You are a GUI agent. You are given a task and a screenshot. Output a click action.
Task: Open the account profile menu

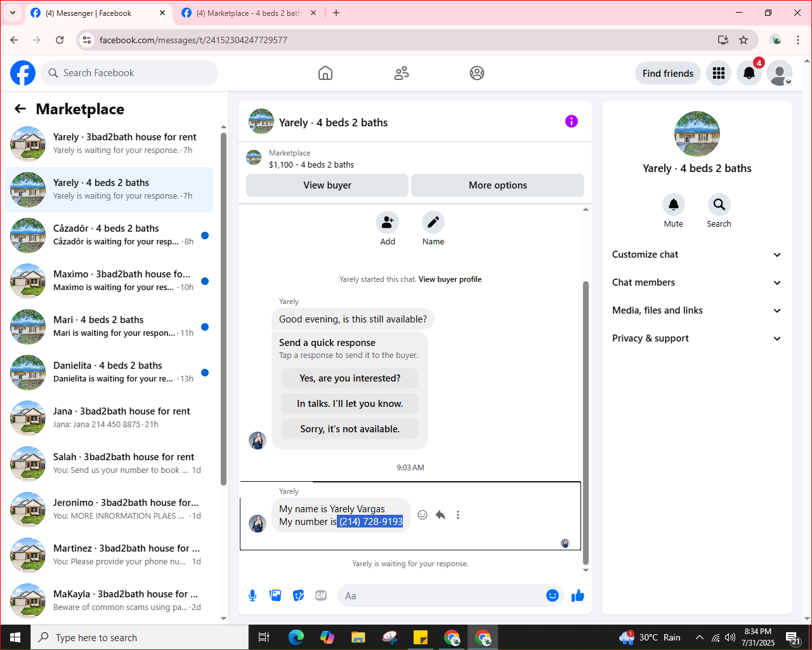780,73
